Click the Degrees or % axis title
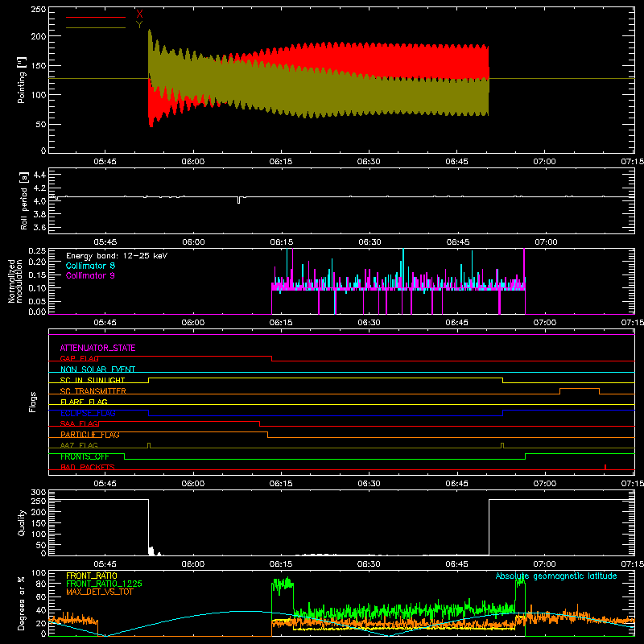644x644 pixels. (x=21, y=603)
